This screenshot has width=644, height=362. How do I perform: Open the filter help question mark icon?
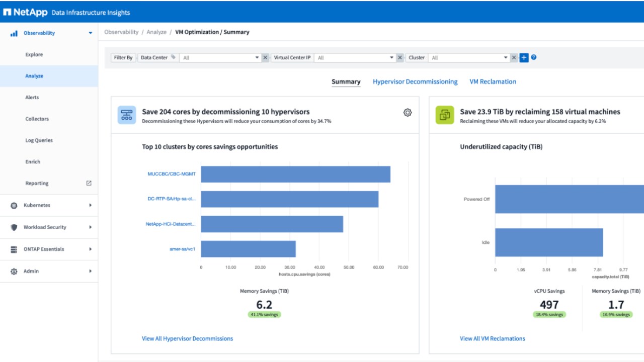(x=534, y=57)
